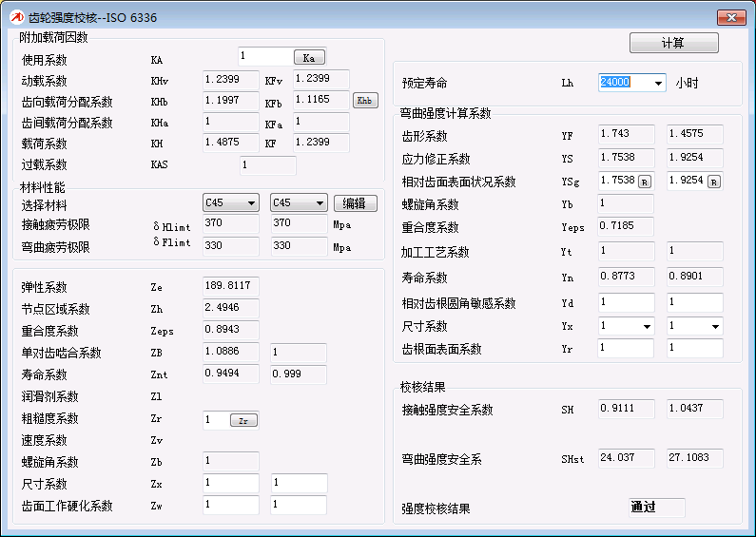Click first 尺寸系数 Zx input field
The height and width of the screenshot is (537, 756).
point(231,483)
